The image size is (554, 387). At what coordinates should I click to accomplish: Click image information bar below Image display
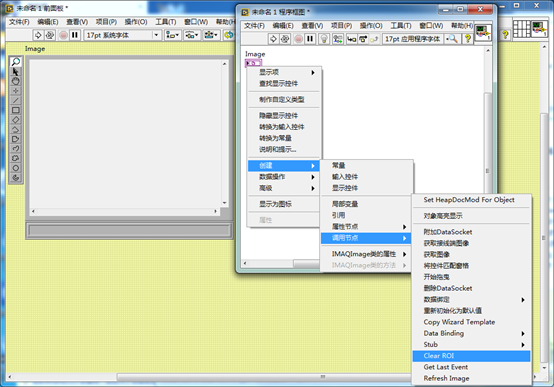point(129,231)
